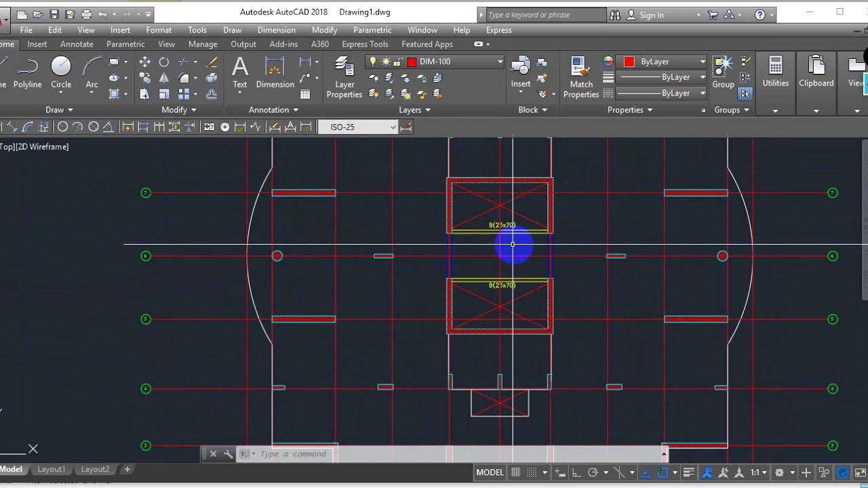Click the customize command line wrench icon
This screenshot has height=488, width=868.
[x=229, y=454]
